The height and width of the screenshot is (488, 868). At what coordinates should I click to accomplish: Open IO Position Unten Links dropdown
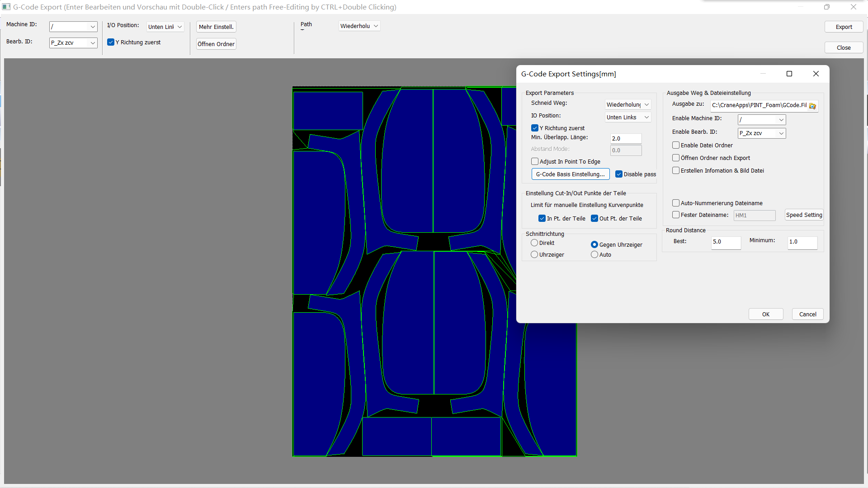coord(628,117)
